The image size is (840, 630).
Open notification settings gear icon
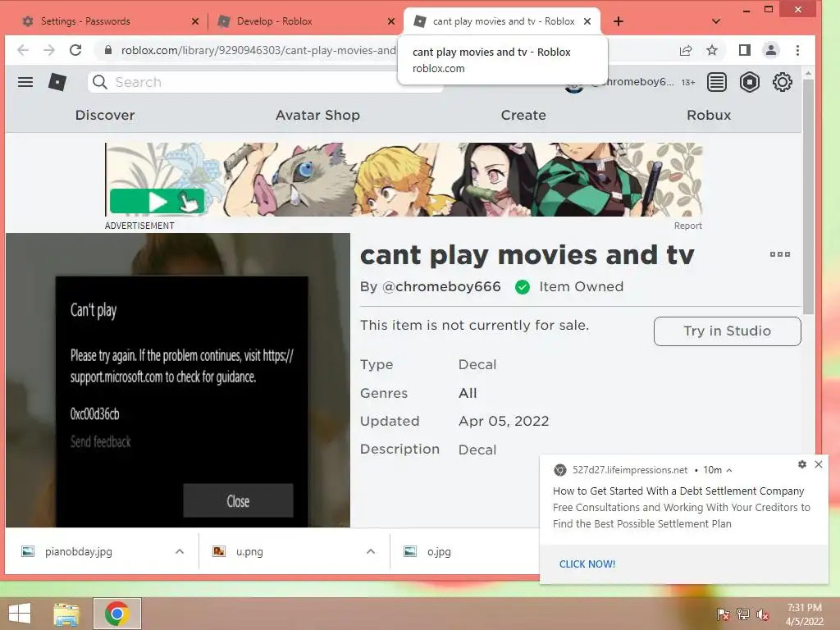pyautogui.click(x=802, y=464)
